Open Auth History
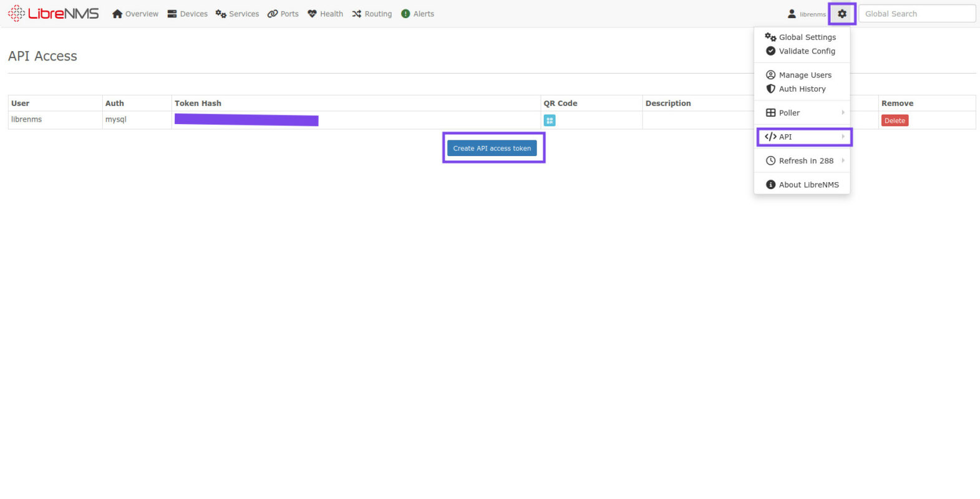Screen dimensions: 980x499 click(x=802, y=89)
